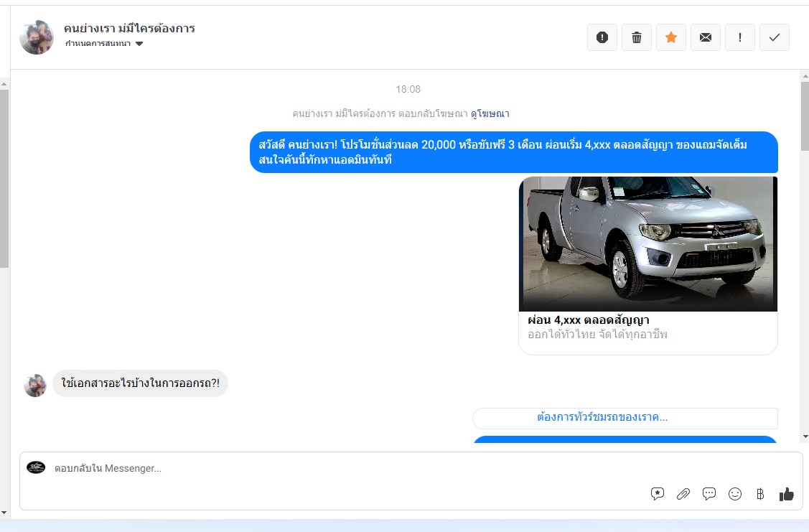The image size is (809, 532).
Task: Click the chat scrollbar up arrow
Action: [x=804, y=76]
